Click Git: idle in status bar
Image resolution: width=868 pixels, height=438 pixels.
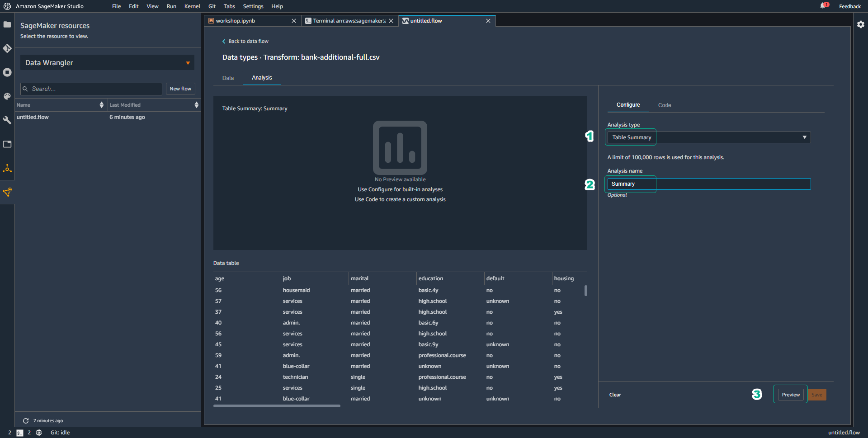(60, 433)
